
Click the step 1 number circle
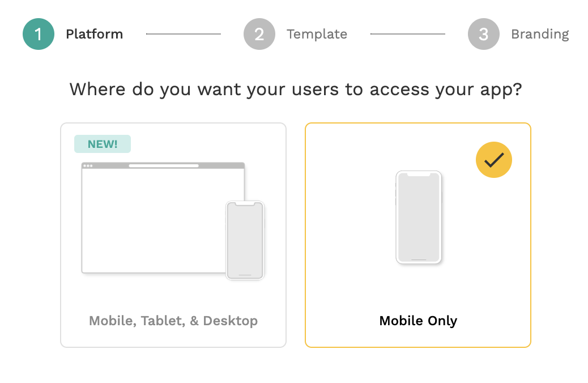[x=39, y=34]
